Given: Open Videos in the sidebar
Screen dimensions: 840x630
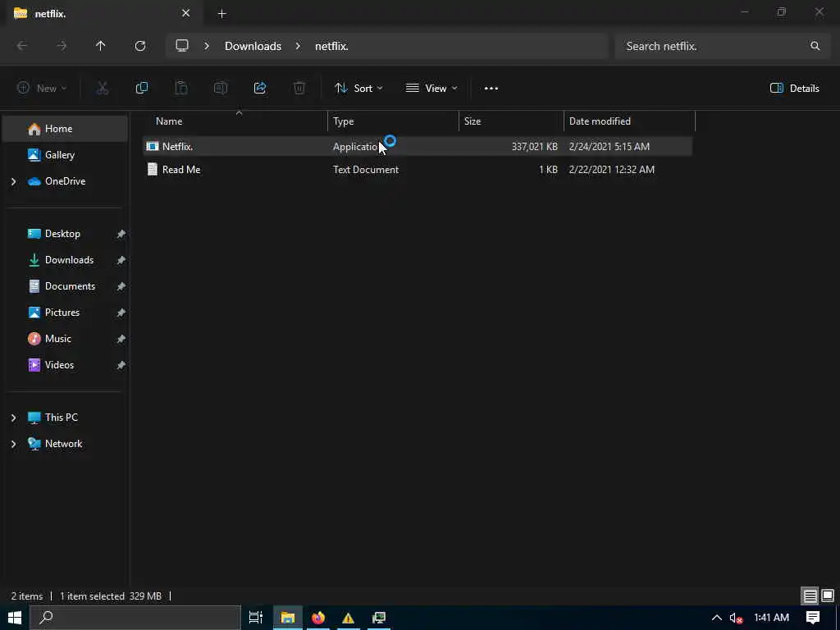Looking at the screenshot, I should click(65, 365).
